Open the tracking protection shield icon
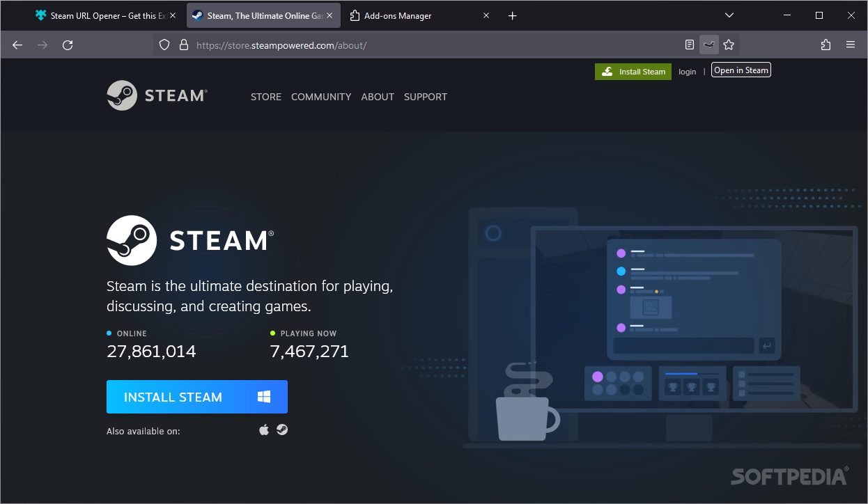 pos(164,45)
